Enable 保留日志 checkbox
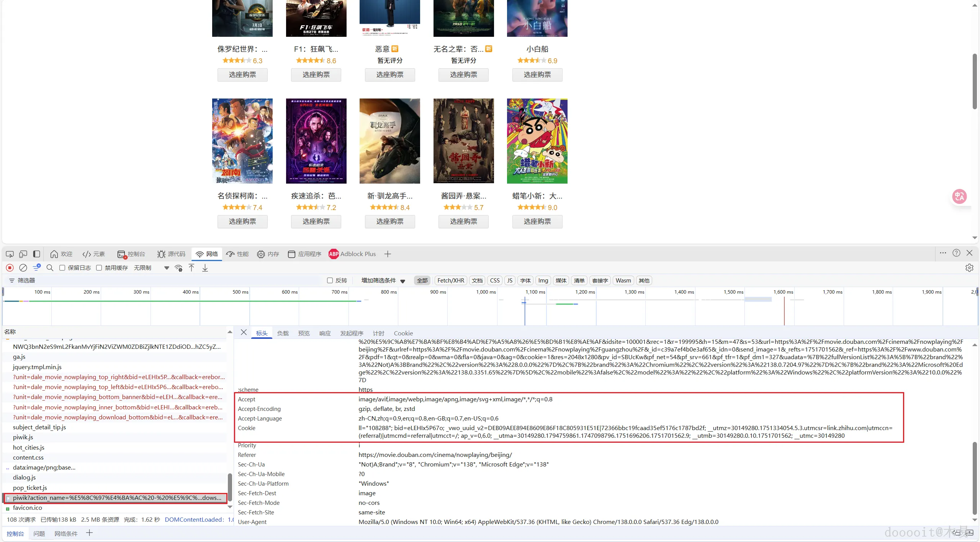Viewport: 980px width, 542px height. (62, 268)
